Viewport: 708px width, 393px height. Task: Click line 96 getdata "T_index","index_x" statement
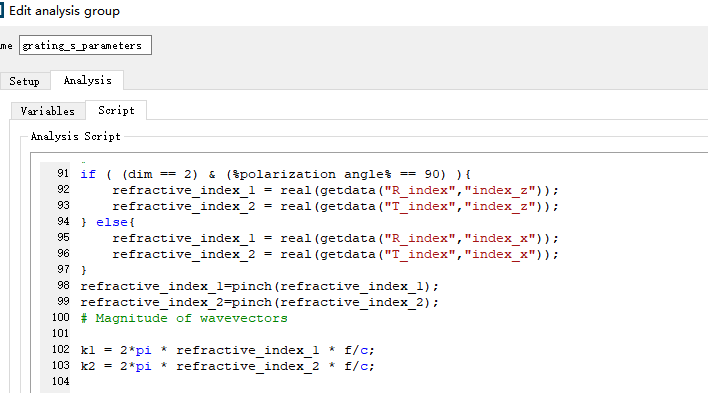coord(335,254)
